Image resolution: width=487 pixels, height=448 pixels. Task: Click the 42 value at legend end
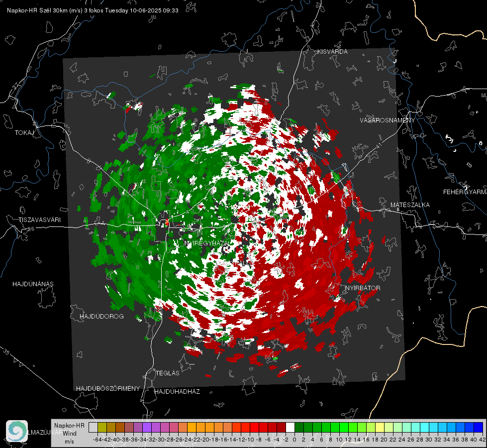pos(482,440)
